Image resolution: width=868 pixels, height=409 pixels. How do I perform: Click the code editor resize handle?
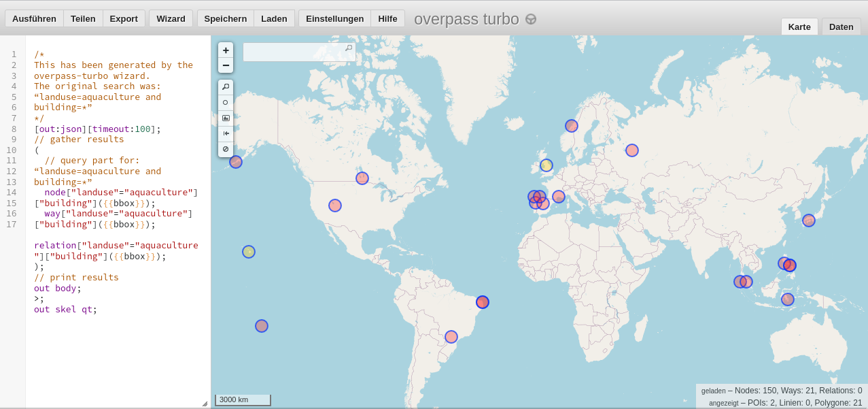(205, 404)
